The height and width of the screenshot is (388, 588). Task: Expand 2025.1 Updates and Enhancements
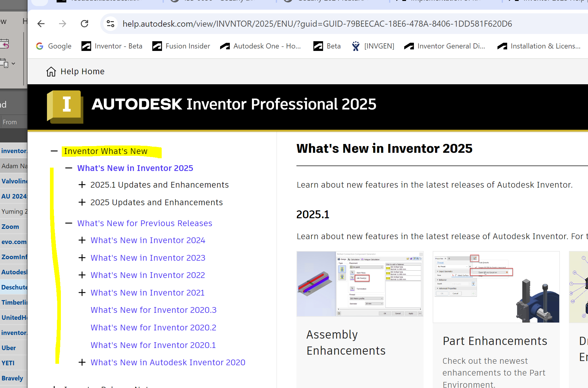[x=82, y=185]
